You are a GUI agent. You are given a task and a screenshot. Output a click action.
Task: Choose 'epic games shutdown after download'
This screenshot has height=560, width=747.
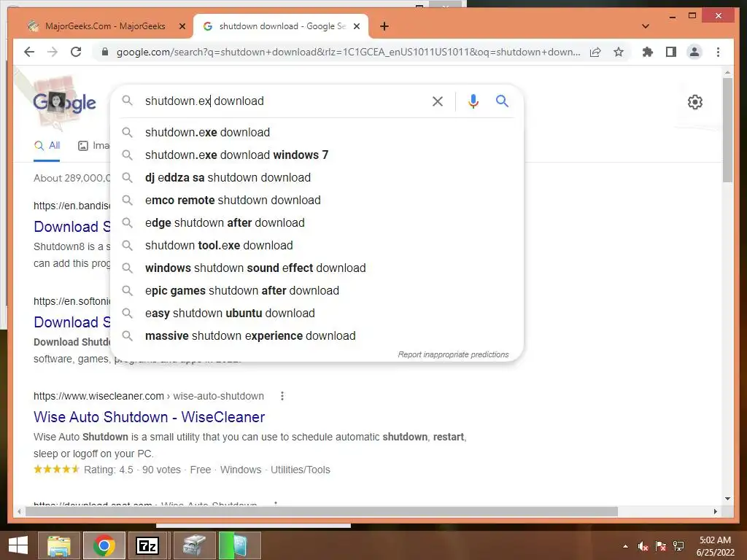[x=317, y=290]
